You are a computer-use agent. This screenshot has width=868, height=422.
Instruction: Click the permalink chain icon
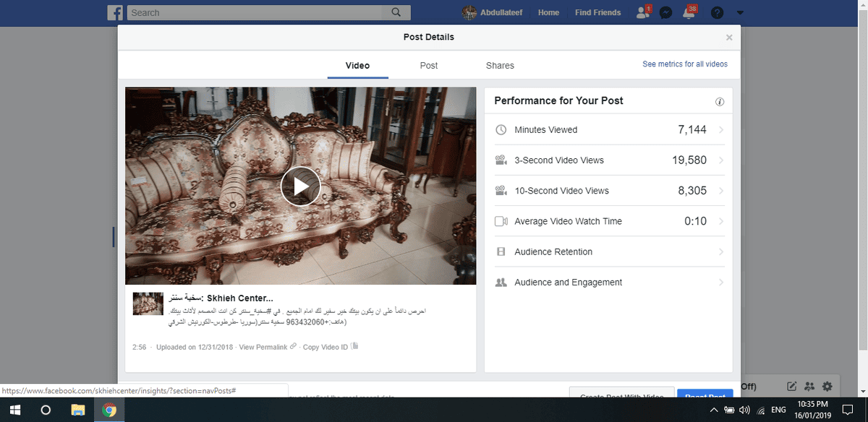(x=293, y=347)
